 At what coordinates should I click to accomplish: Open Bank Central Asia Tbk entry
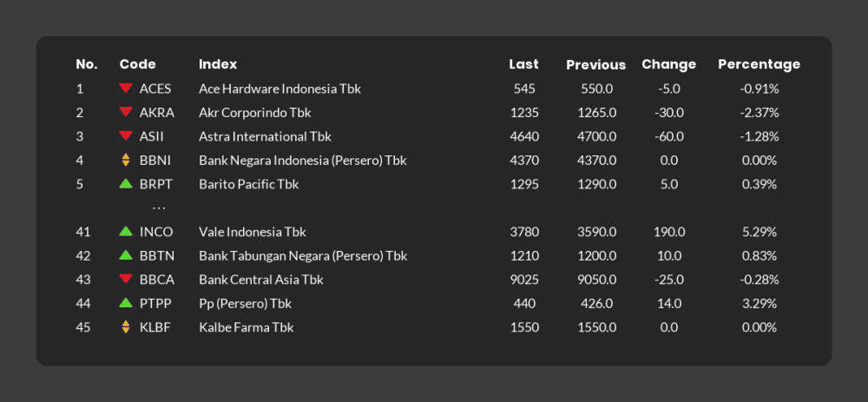261,280
